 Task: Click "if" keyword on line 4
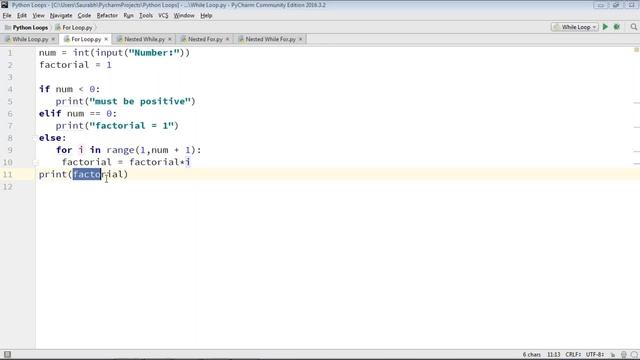(44, 89)
